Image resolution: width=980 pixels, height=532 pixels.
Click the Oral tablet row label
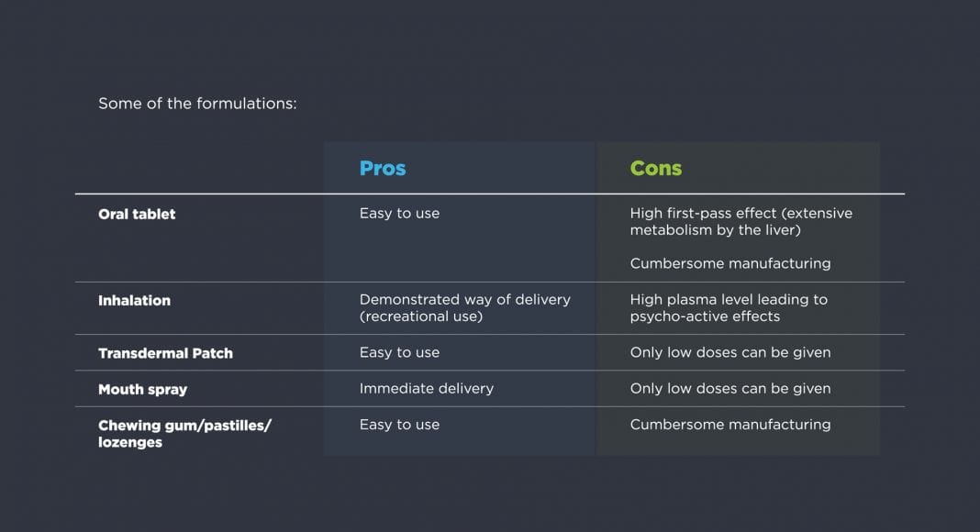(x=137, y=214)
